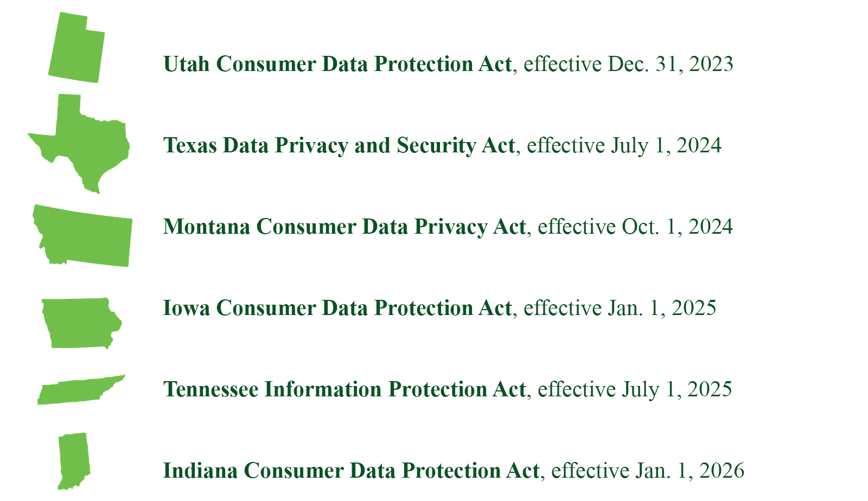
Task: Click the Indiana Consumer Data Protection Act title
Action: pos(351,471)
